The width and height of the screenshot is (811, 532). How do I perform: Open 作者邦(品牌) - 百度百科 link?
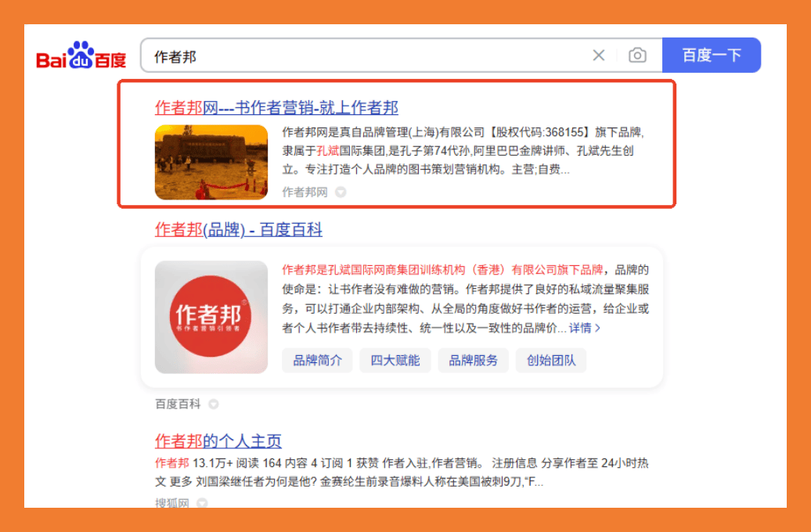coord(239,229)
